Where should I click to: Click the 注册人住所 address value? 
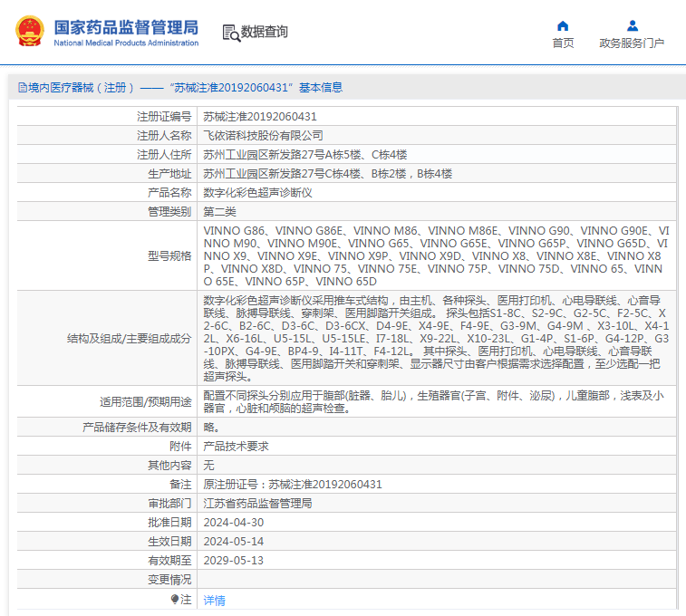tap(304, 155)
